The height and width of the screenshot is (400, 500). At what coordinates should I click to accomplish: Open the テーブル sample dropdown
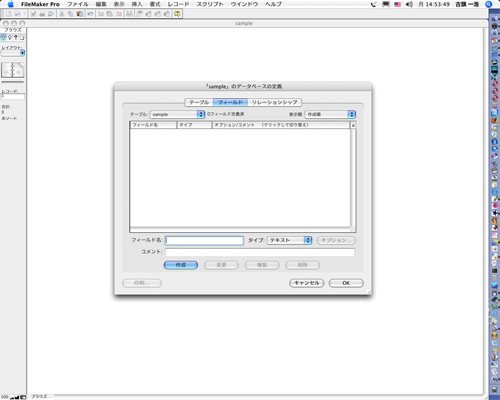[177, 114]
